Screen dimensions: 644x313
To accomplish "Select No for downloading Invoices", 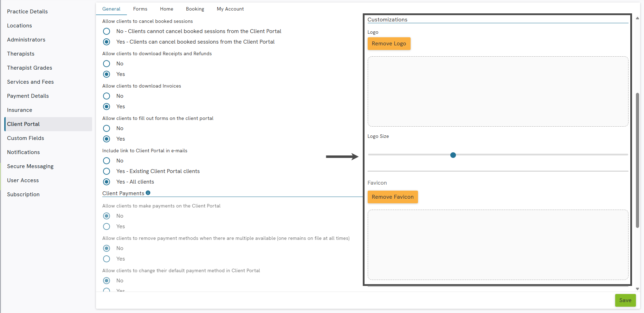I will coord(107,96).
